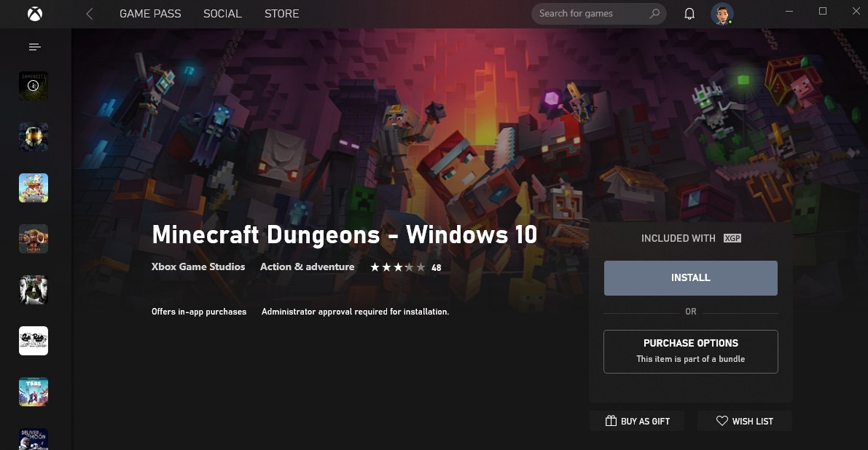Click the heart icon for wish list
This screenshot has width=868, height=450.
pyautogui.click(x=722, y=421)
